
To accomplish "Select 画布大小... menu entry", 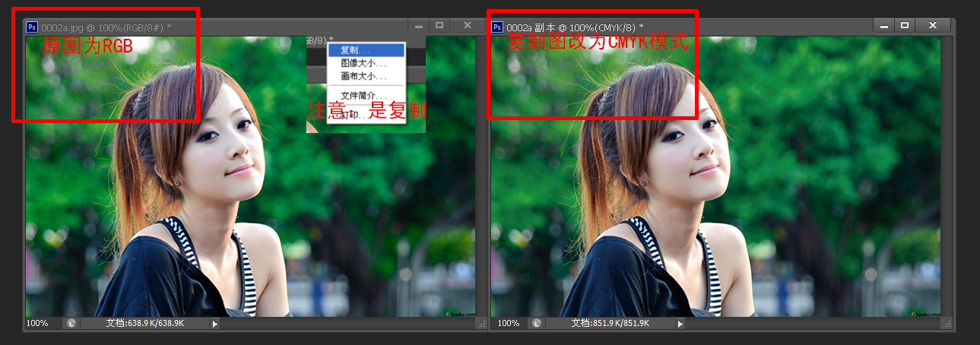I will [x=366, y=77].
